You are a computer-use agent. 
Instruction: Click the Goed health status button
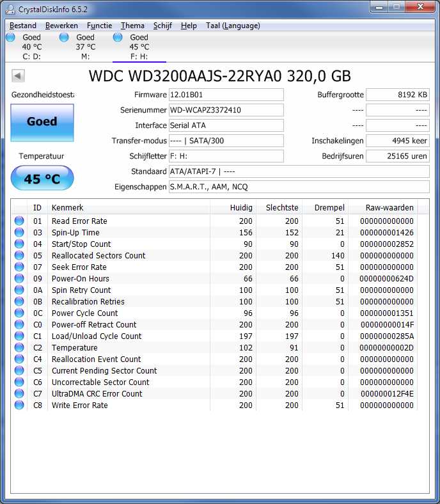click(42, 122)
